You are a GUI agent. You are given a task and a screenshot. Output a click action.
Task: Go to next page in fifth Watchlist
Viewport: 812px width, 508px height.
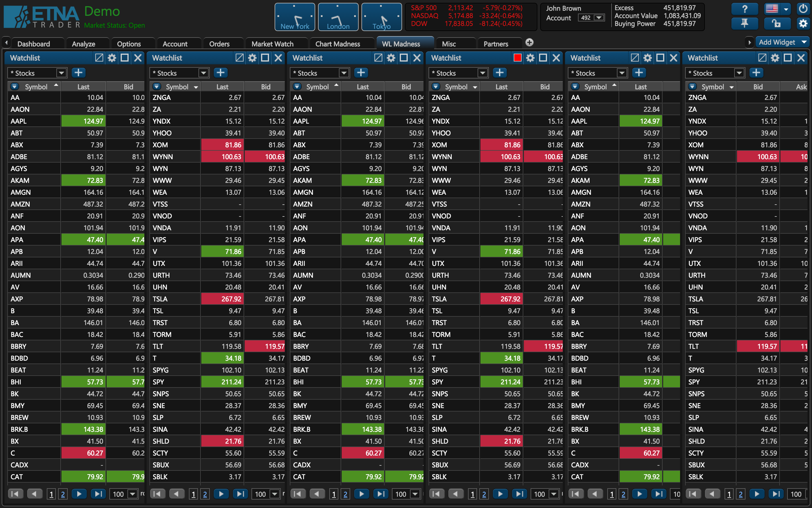tap(639, 494)
